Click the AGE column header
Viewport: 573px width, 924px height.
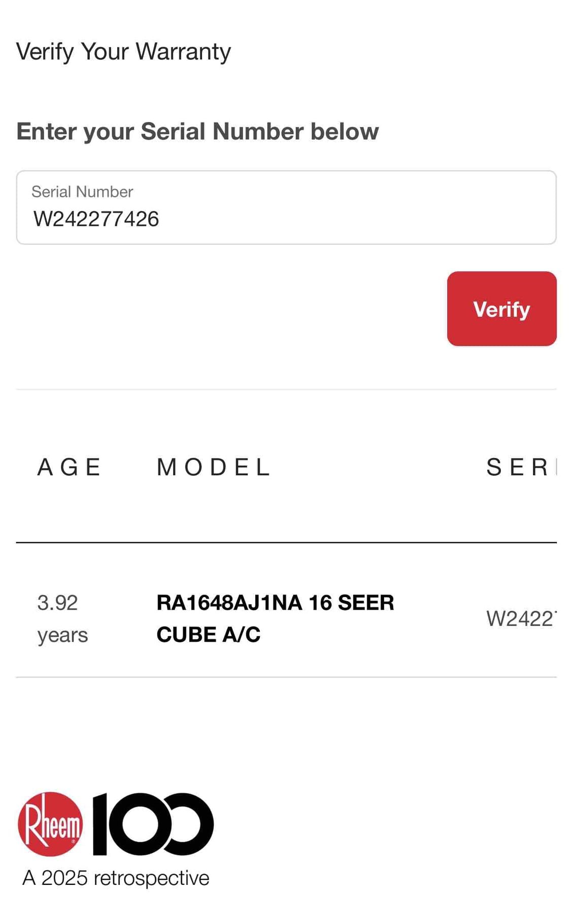(x=70, y=467)
